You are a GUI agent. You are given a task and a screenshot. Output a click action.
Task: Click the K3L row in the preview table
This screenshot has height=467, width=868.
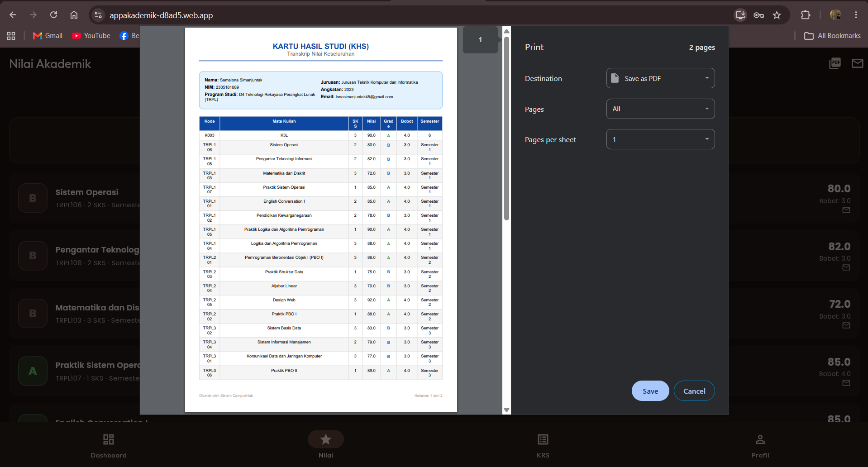pyautogui.click(x=321, y=135)
